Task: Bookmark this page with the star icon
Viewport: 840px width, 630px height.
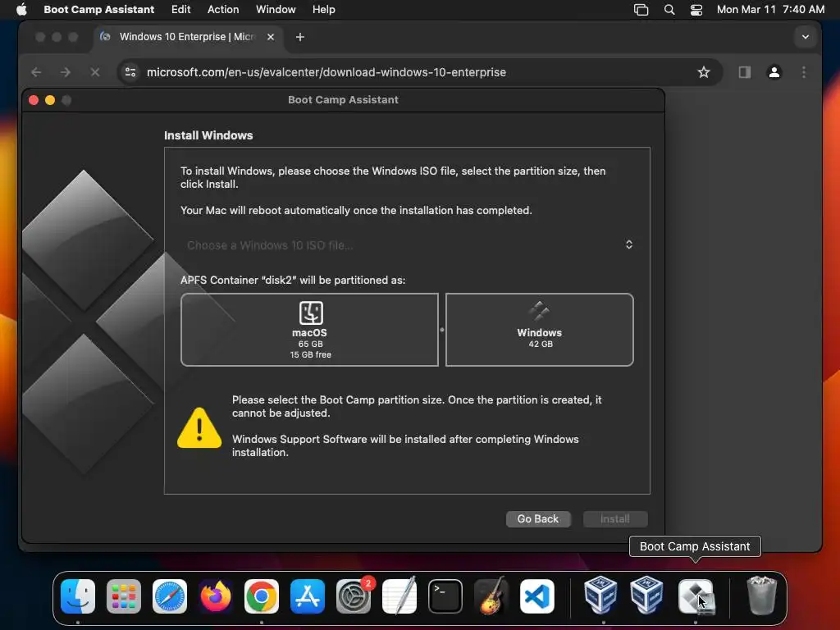Action: coord(703,72)
